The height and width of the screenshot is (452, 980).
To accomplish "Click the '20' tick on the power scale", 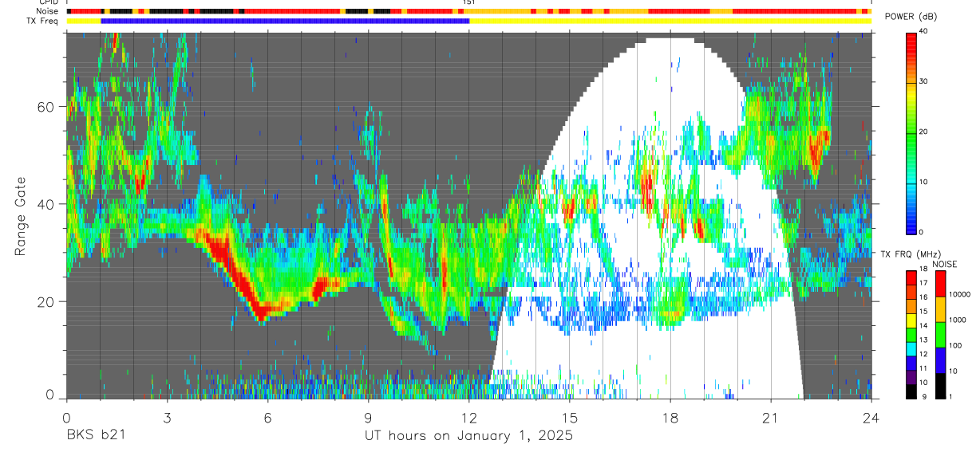I will tap(924, 132).
